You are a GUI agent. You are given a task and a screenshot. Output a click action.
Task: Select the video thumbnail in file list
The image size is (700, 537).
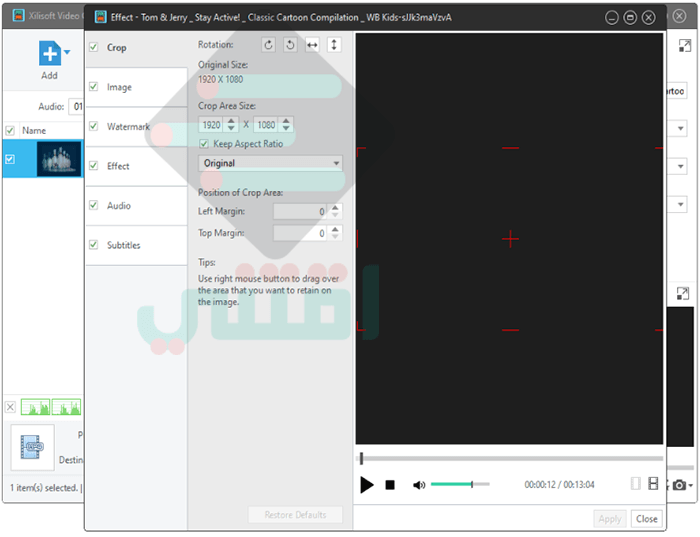tap(59, 159)
